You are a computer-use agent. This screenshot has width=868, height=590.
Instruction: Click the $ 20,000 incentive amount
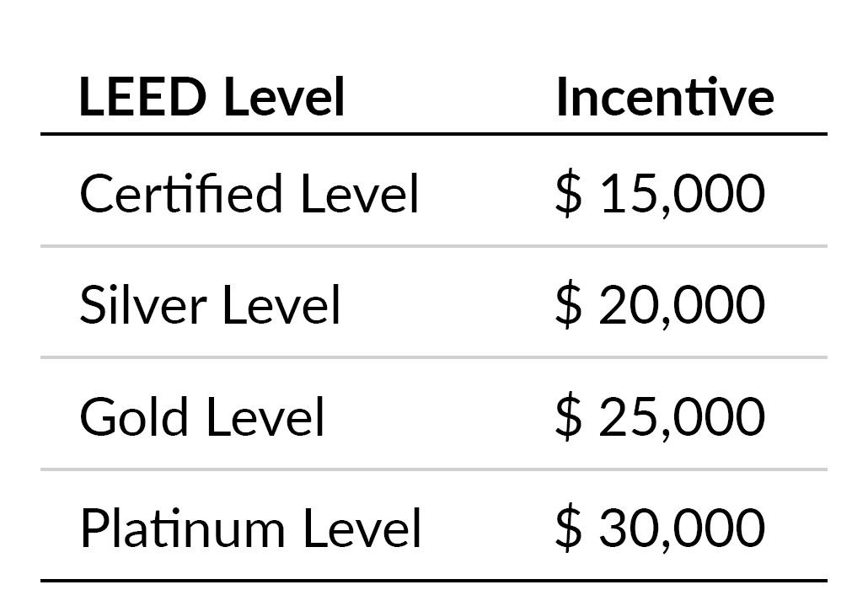pyautogui.click(x=660, y=304)
